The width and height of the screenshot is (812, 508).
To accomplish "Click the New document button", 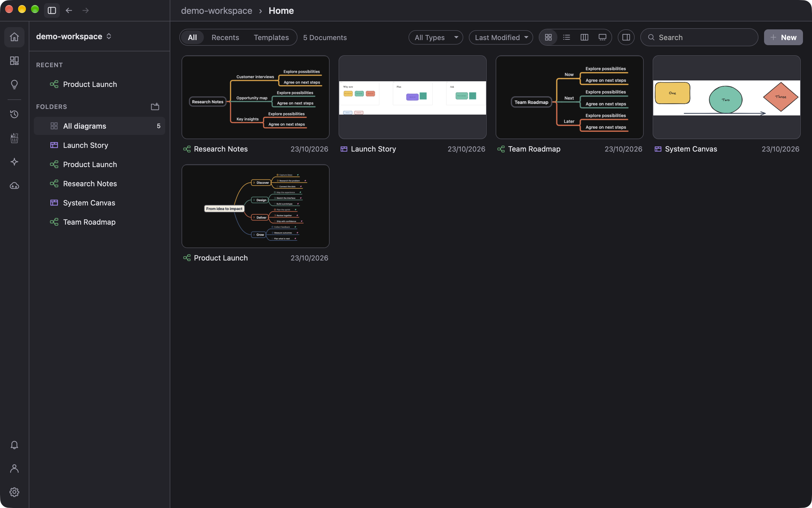I will [784, 37].
